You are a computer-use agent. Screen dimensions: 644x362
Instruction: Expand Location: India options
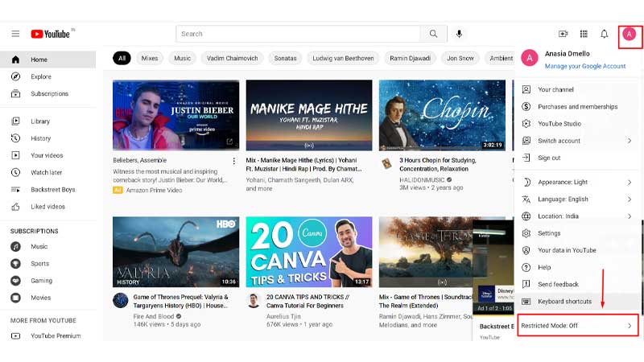point(577,216)
